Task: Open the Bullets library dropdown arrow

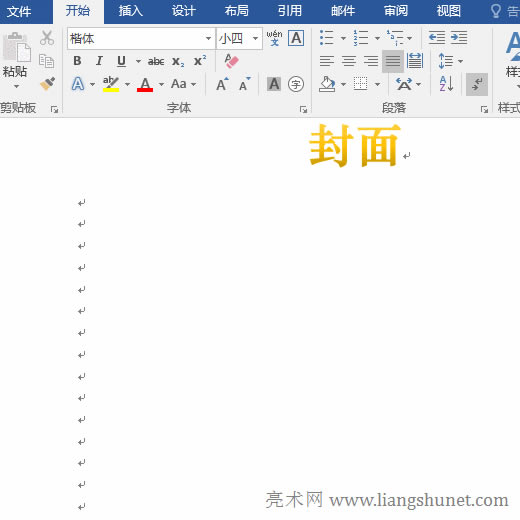Action: point(343,38)
